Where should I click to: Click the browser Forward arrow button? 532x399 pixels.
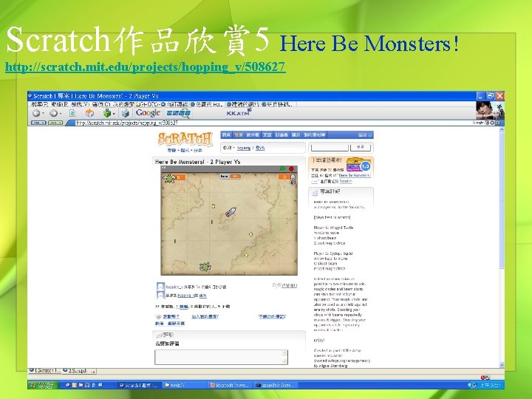(x=53, y=113)
